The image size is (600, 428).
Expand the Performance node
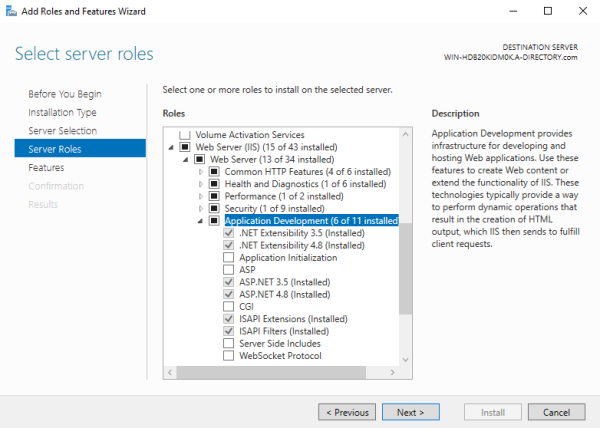tap(201, 196)
